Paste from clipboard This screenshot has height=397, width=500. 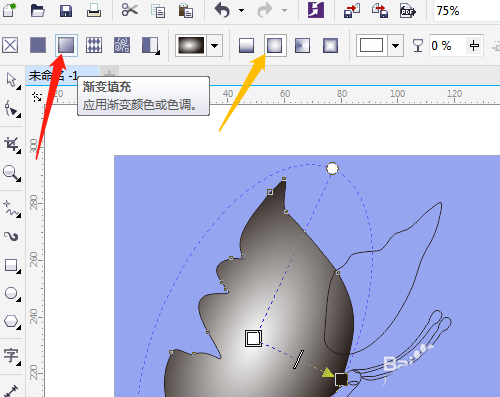coord(186,10)
